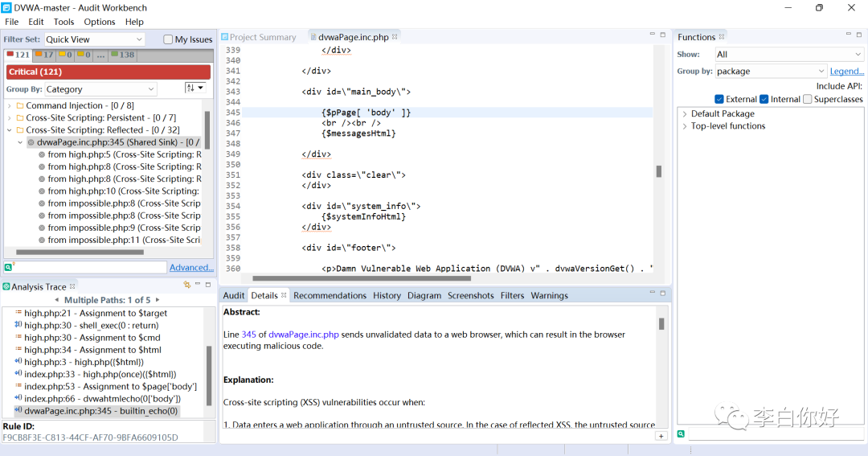Open the ellipsis tab in issue filters
The image size is (868, 456).
(100, 55)
